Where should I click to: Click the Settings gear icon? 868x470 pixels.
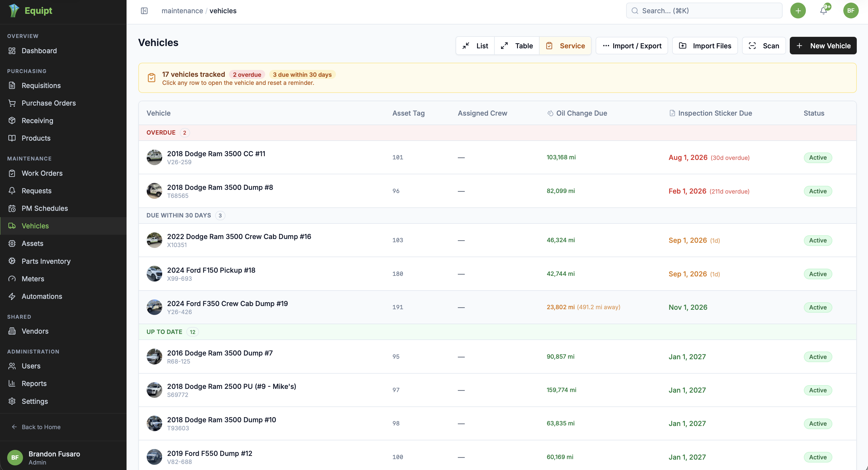click(12, 401)
